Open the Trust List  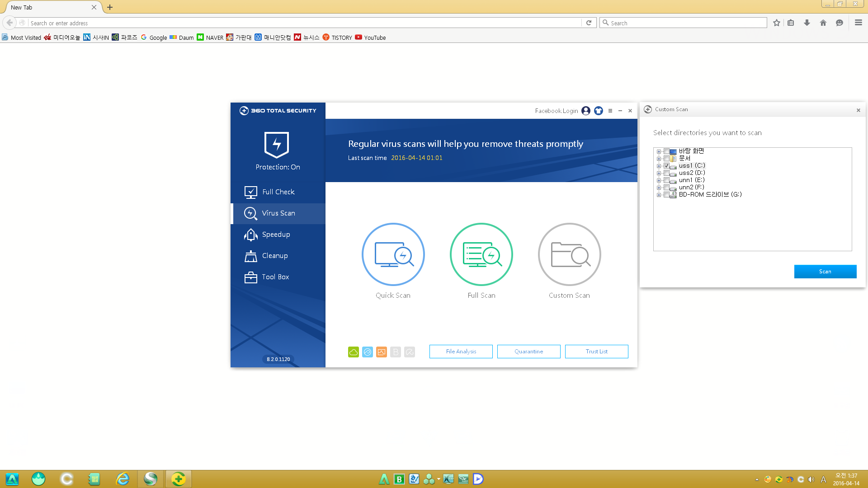[x=597, y=352]
